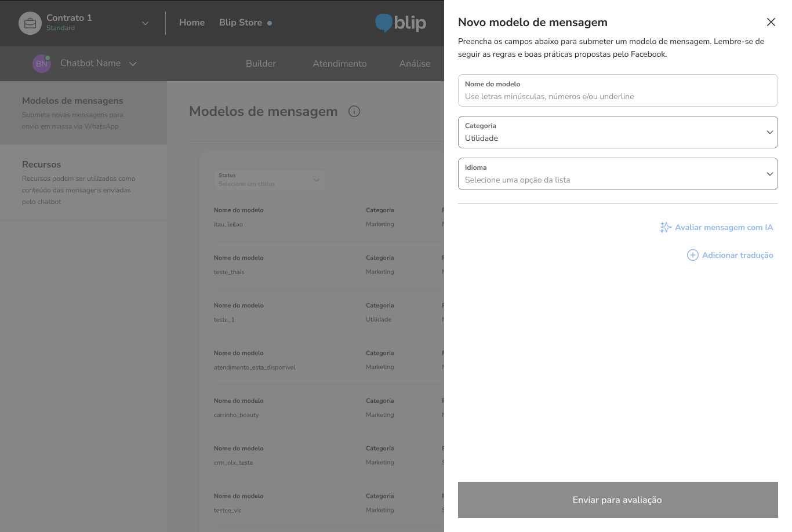Switch to the Atendimento tab
Image resolution: width=792 pixels, height=532 pixels.
click(x=340, y=64)
